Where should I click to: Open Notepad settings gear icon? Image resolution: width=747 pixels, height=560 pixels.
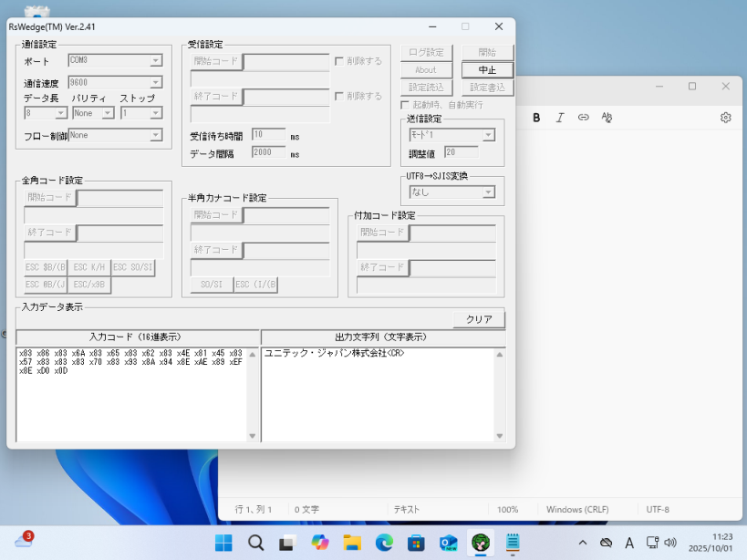[x=726, y=118]
